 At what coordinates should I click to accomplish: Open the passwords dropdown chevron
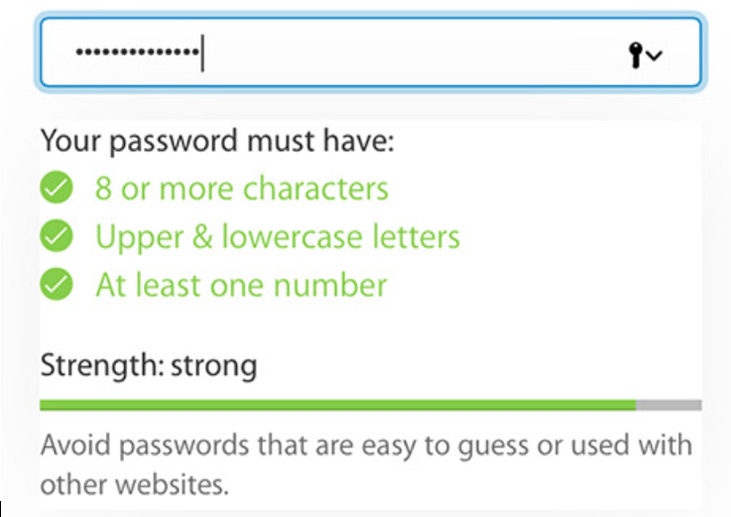pyautogui.click(x=655, y=56)
